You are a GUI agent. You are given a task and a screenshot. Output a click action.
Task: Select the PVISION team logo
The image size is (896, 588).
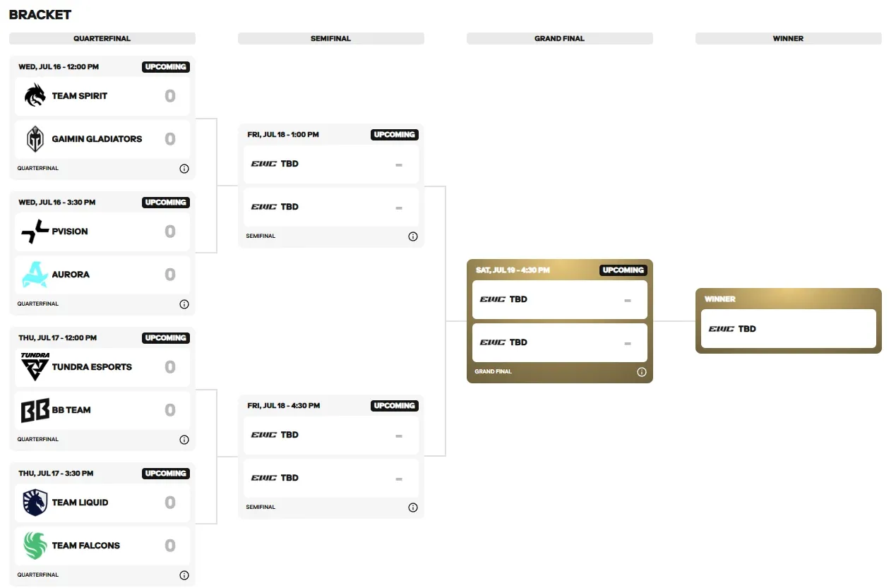click(x=35, y=232)
